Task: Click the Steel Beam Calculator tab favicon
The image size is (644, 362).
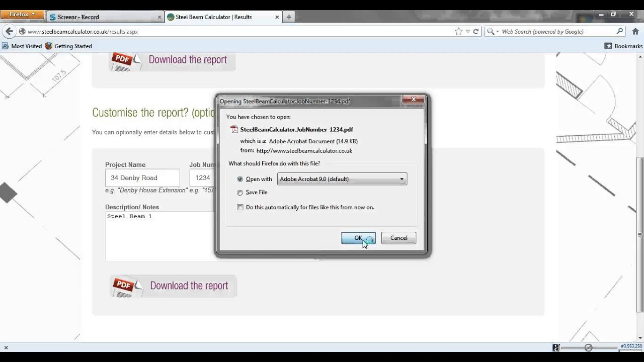Action: (x=171, y=17)
